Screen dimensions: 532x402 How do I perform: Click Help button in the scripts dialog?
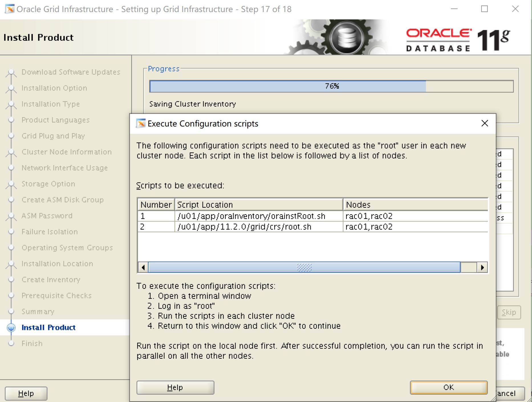(175, 387)
